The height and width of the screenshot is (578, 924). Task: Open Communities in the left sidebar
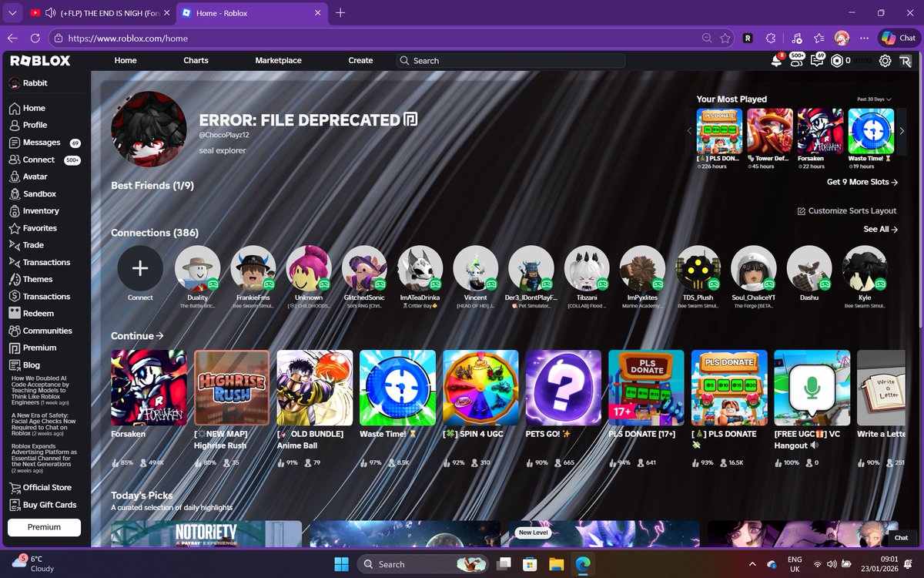[47, 331]
